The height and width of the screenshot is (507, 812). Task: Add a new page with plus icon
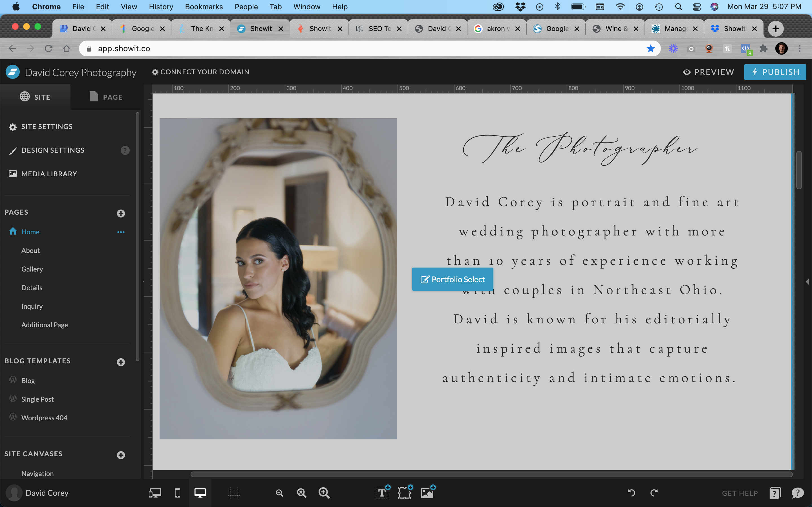click(121, 213)
